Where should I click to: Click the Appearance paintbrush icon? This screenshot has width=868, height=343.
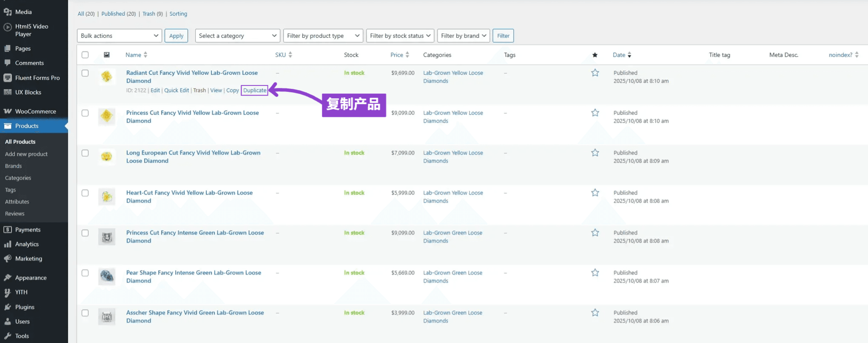click(x=8, y=278)
